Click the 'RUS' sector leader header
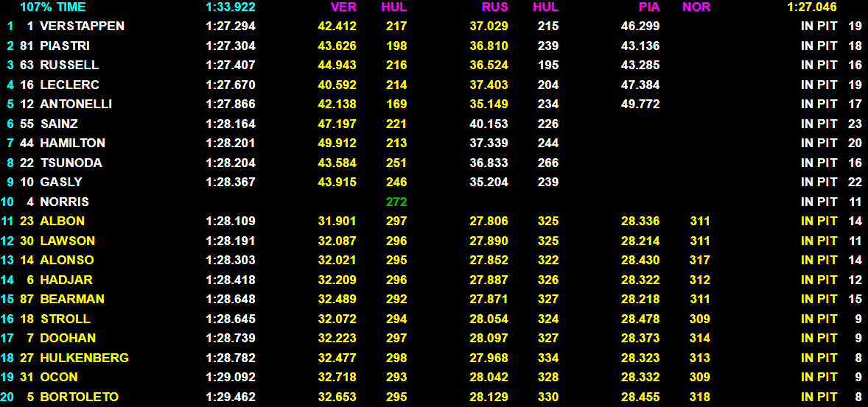Viewport: 868px width, 407px height. (x=495, y=7)
